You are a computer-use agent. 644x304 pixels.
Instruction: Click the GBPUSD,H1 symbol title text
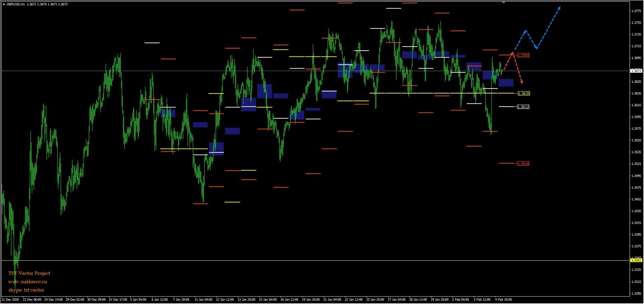click(x=16, y=4)
